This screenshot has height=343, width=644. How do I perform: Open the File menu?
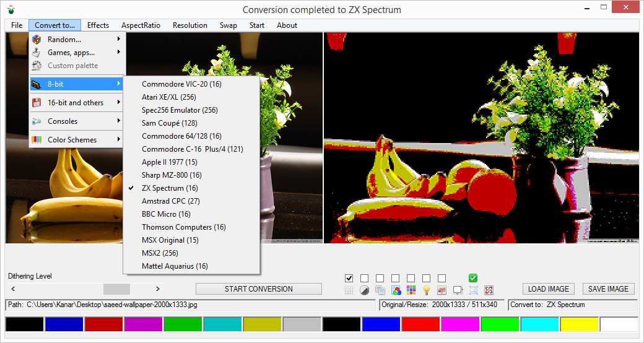pyautogui.click(x=17, y=25)
